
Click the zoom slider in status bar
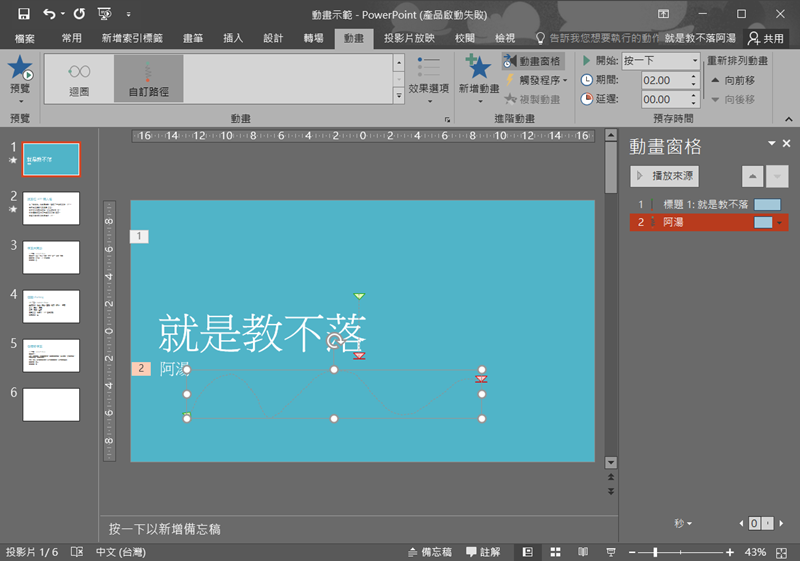tap(655, 552)
